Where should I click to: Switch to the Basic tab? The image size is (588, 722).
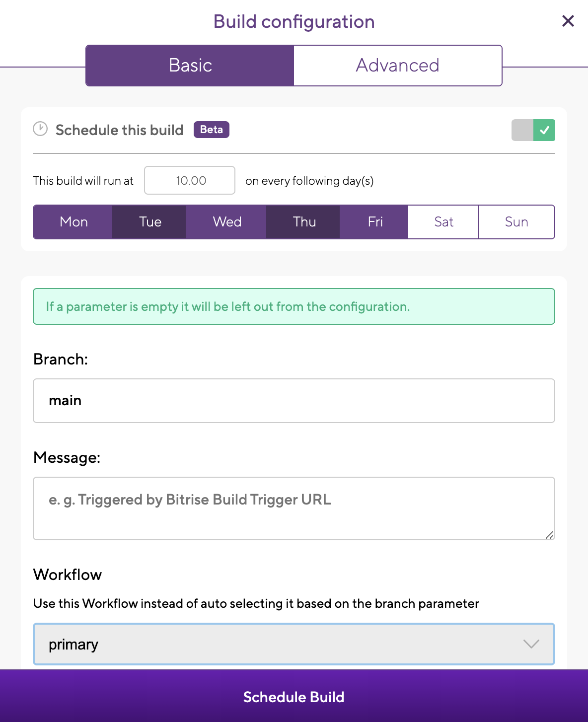tap(190, 66)
